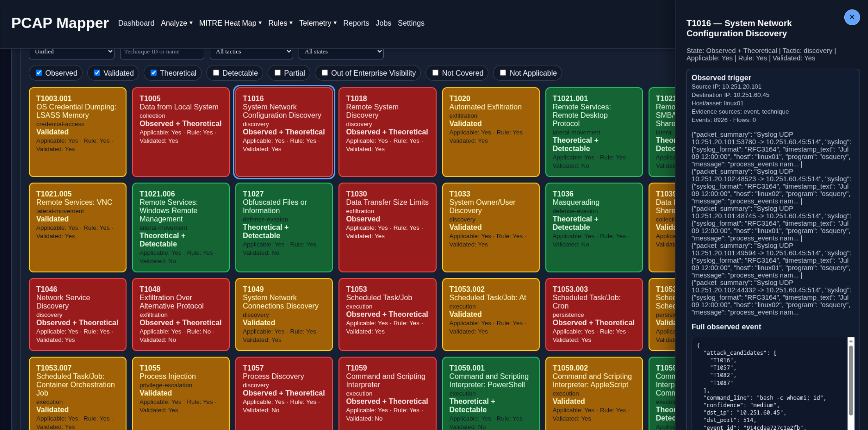Viewport: 868px width, 430px height.
Task: Click the Technique ID or name field
Action: [x=162, y=52]
